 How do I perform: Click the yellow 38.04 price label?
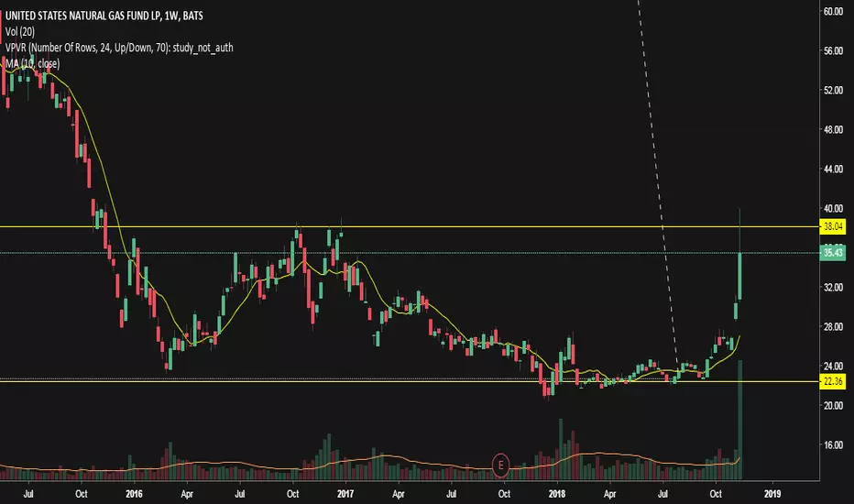pyautogui.click(x=833, y=226)
